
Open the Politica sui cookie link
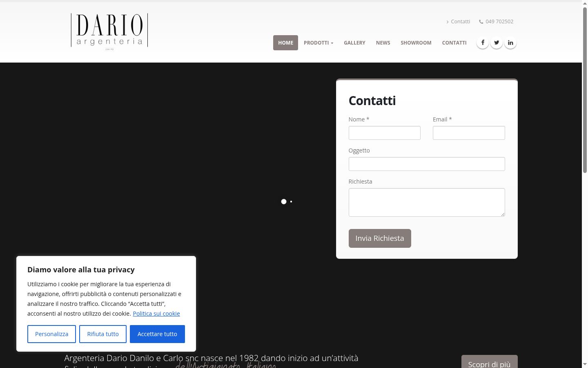tap(156, 314)
